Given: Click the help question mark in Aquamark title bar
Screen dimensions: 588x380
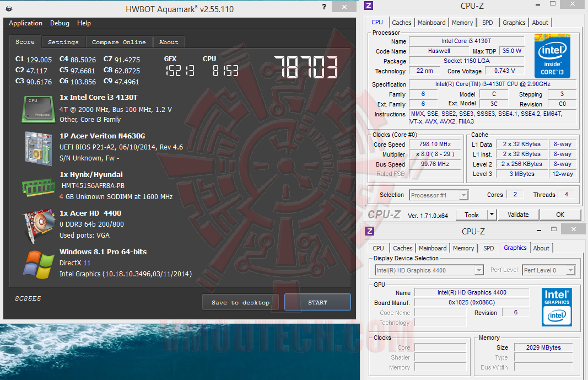Looking at the screenshot, I should coord(324,7).
